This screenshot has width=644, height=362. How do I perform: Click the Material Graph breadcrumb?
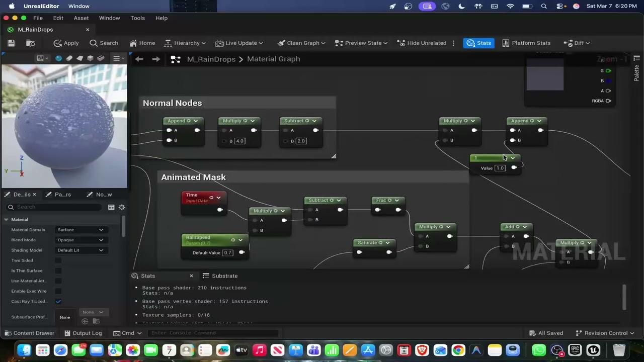pyautogui.click(x=274, y=59)
